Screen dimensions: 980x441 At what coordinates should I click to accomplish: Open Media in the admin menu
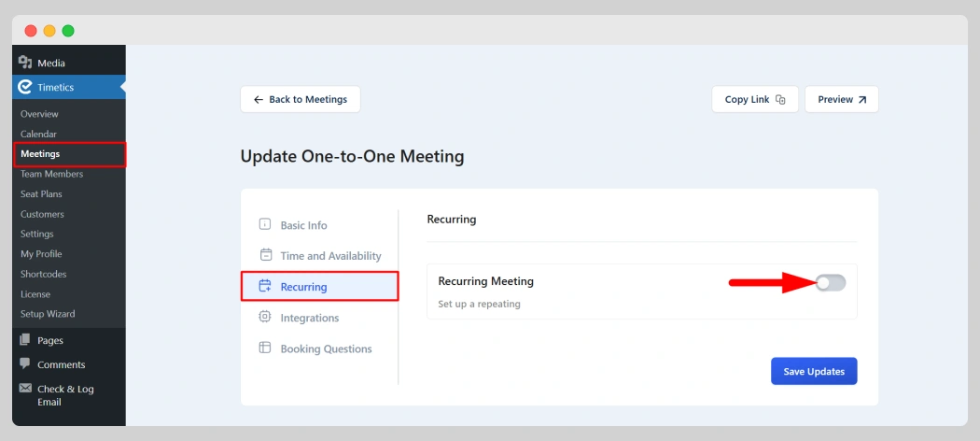tap(69, 64)
